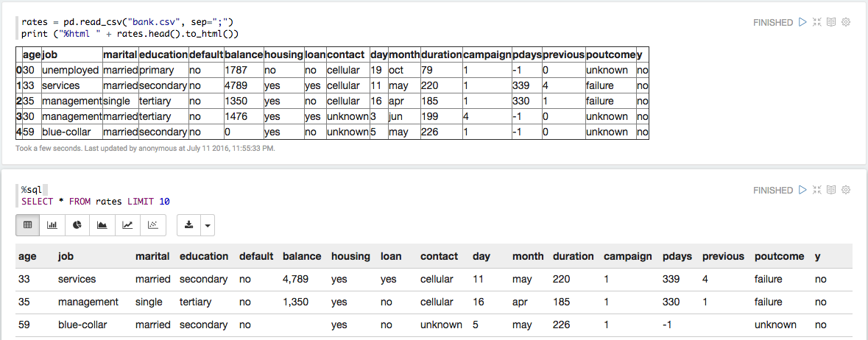Viewport: 868px width, 340px height.
Task: Click the poutcome header in the HTML table
Action: click(x=610, y=54)
